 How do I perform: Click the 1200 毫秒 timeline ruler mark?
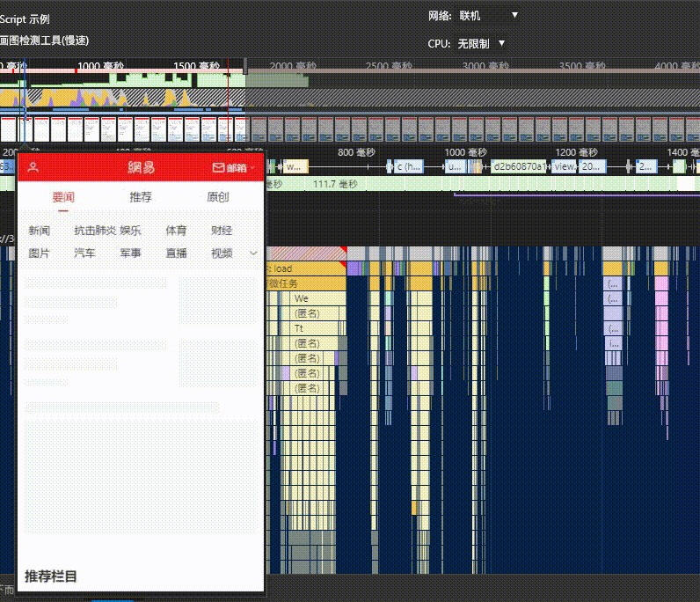click(576, 152)
